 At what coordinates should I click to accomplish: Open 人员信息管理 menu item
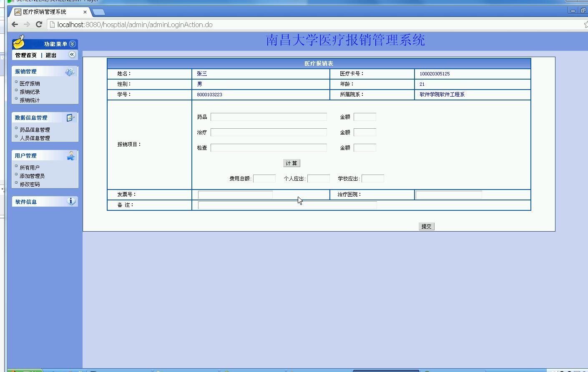(x=35, y=138)
